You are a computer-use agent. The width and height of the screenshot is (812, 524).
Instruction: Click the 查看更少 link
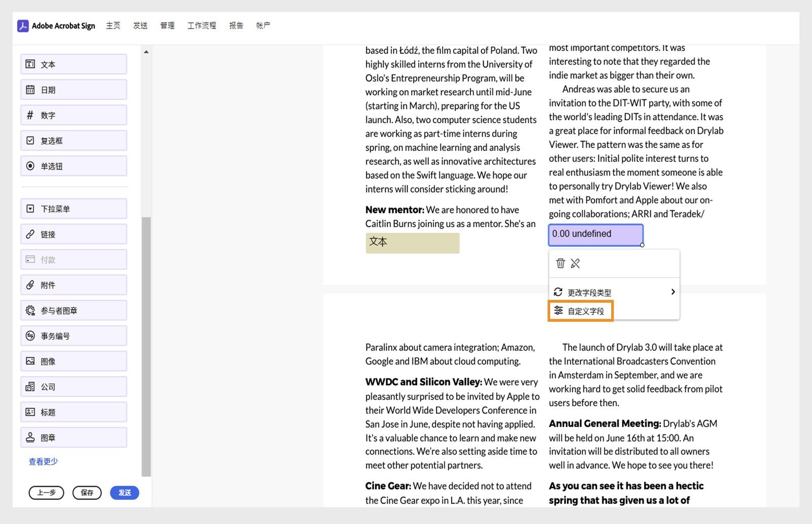(43, 461)
